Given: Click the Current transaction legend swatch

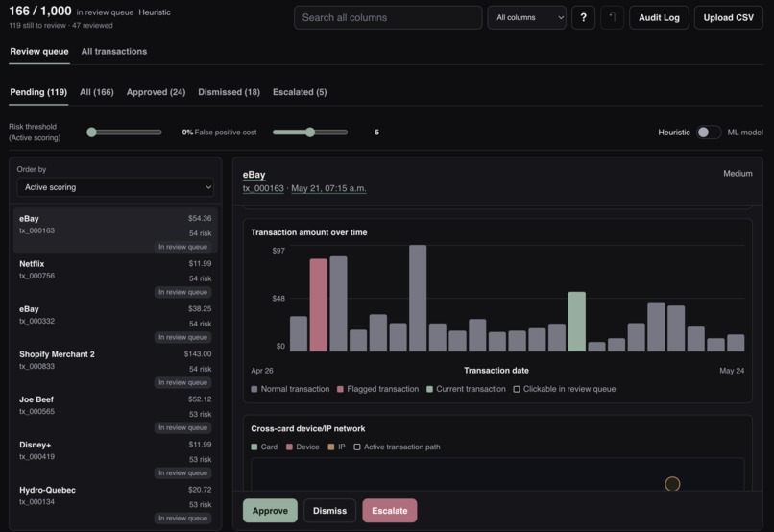Looking at the screenshot, I should pyautogui.click(x=429, y=389).
